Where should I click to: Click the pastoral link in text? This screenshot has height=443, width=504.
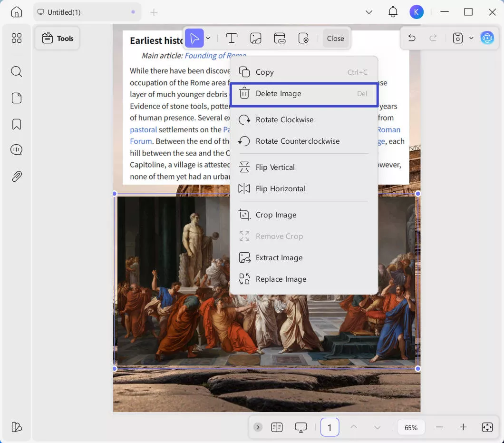click(144, 129)
